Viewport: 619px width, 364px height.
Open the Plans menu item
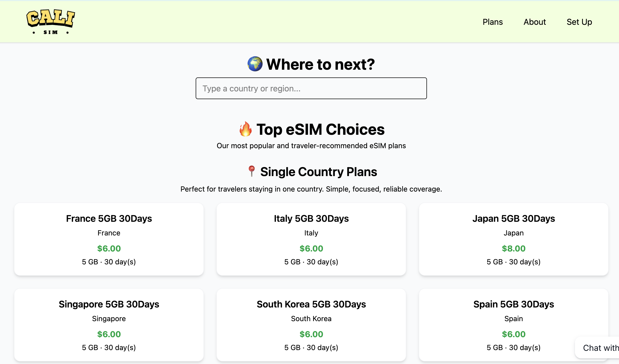click(493, 22)
